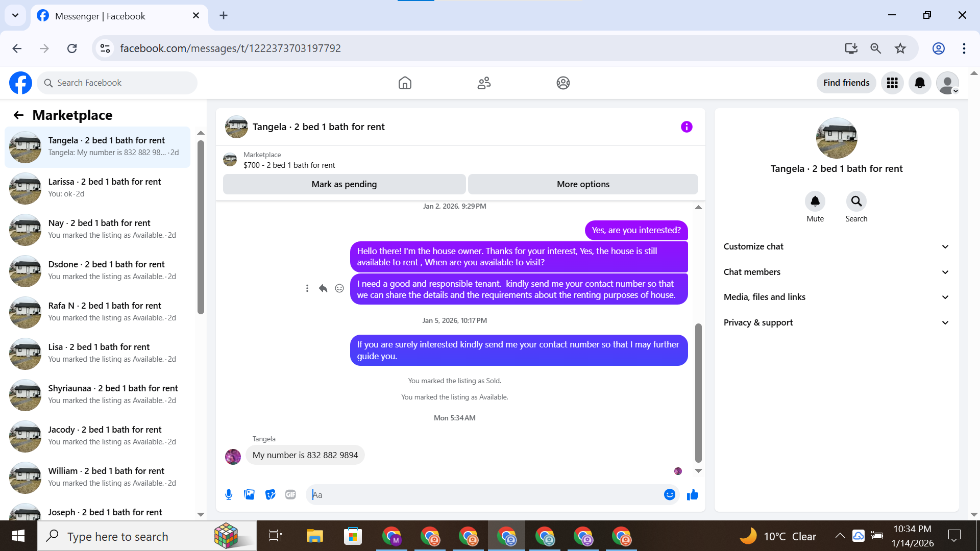Open the emoji picker in the message box

click(669, 494)
